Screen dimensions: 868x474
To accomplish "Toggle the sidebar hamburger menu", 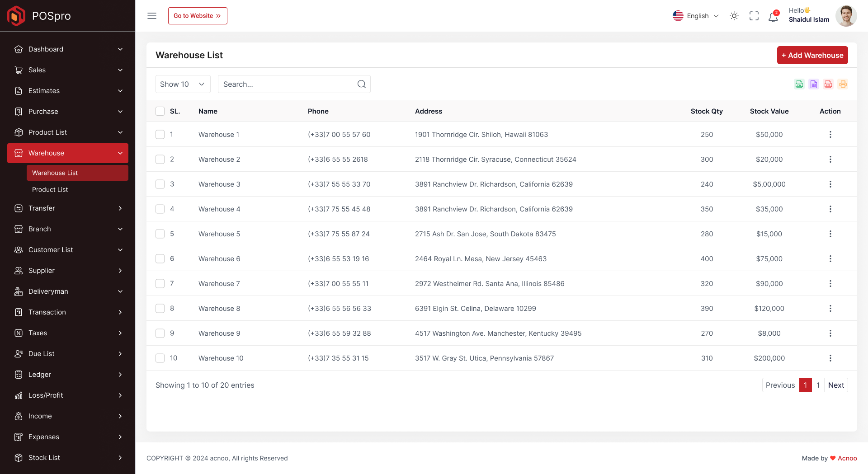I will tap(152, 16).
